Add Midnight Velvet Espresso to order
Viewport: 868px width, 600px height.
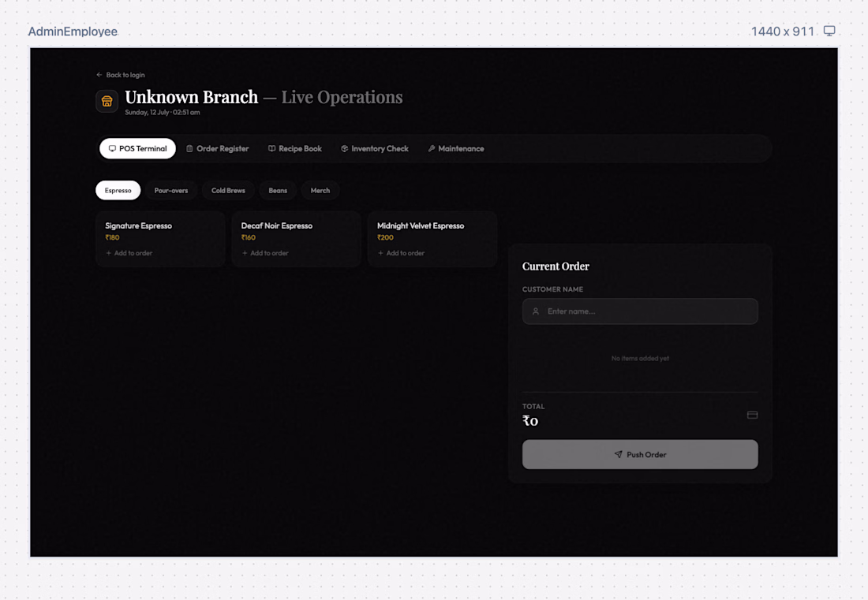tap(402, 253)
